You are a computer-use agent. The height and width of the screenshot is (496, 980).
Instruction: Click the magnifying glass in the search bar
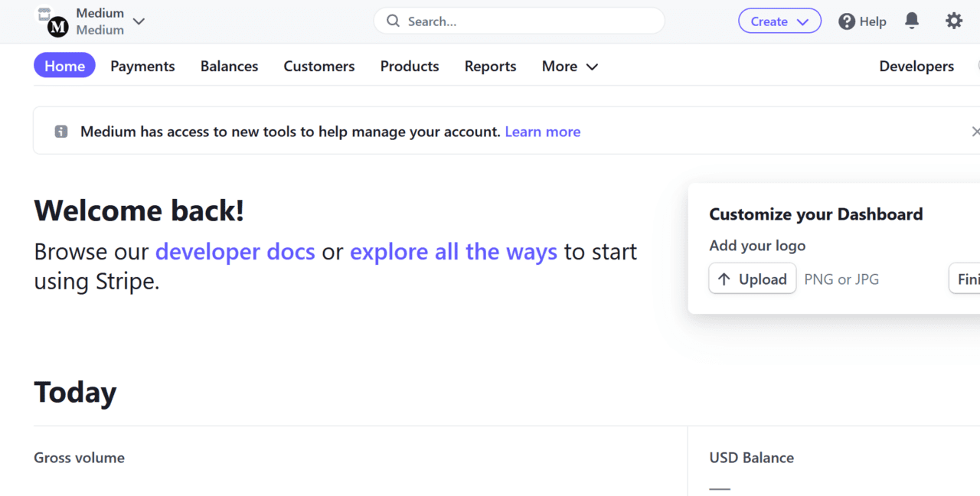coord(393,21)
